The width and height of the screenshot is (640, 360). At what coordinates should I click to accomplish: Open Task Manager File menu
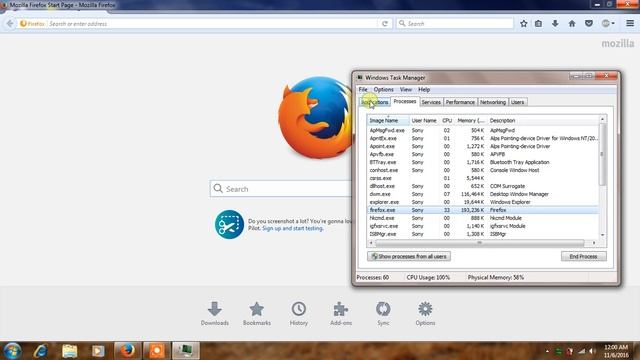click(363, 89)
